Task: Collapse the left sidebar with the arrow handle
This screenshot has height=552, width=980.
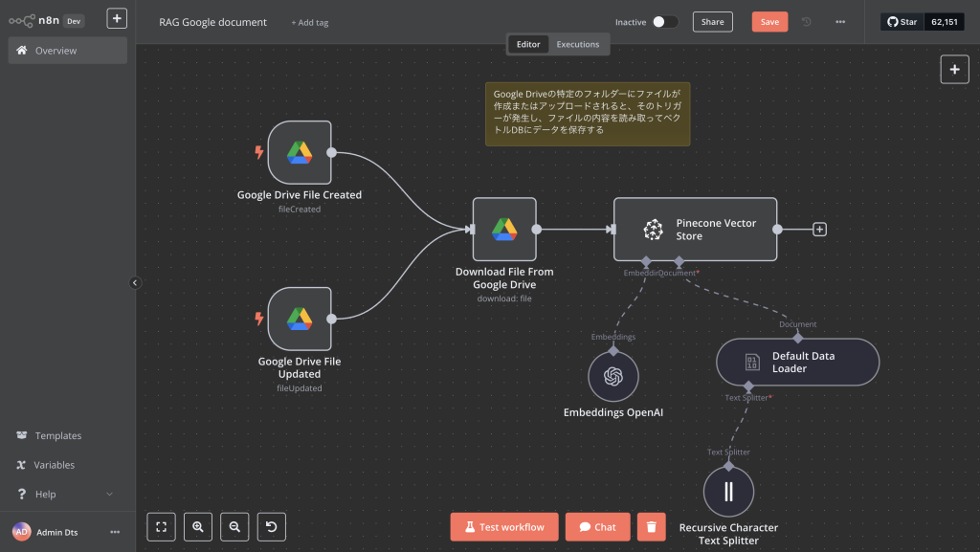Action: tap(135, 283)
